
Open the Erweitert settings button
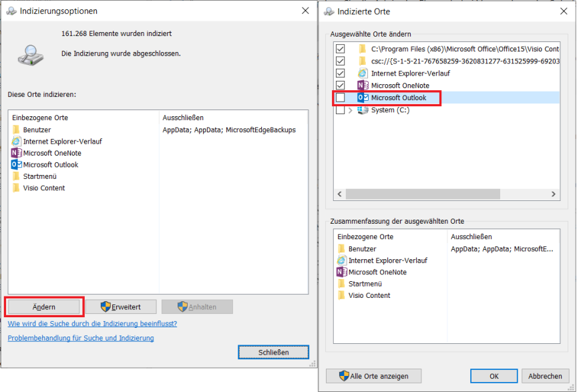tap(121, 307)
